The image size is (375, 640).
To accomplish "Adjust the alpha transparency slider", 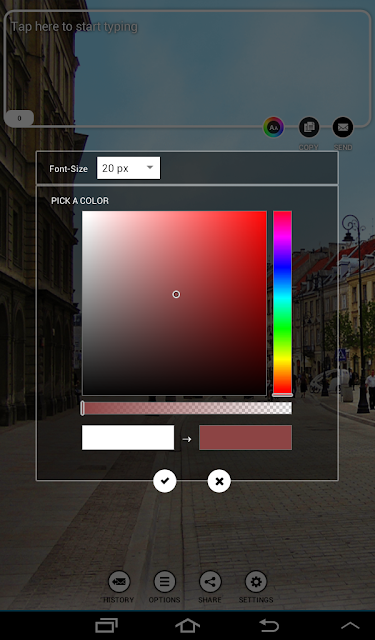I will [x=187, y=408].
